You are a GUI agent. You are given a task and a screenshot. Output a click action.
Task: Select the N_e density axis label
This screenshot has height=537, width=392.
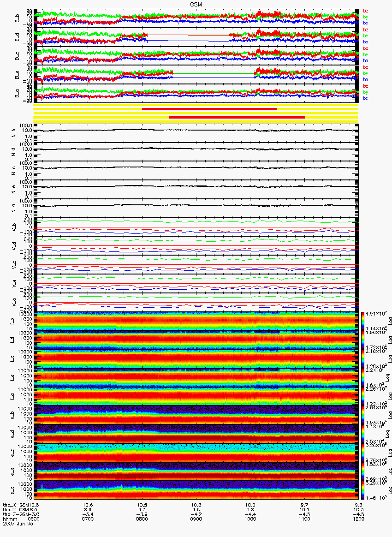(14, 190)
